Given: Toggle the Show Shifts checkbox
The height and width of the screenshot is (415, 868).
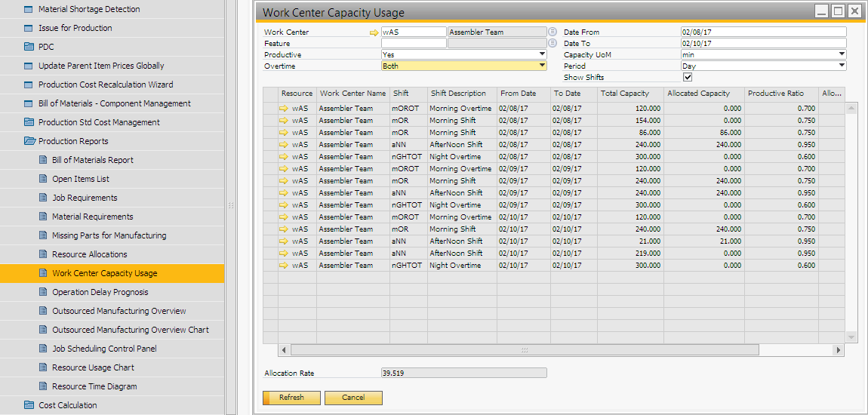Looking at the screenshot, I should coord(688,77).
